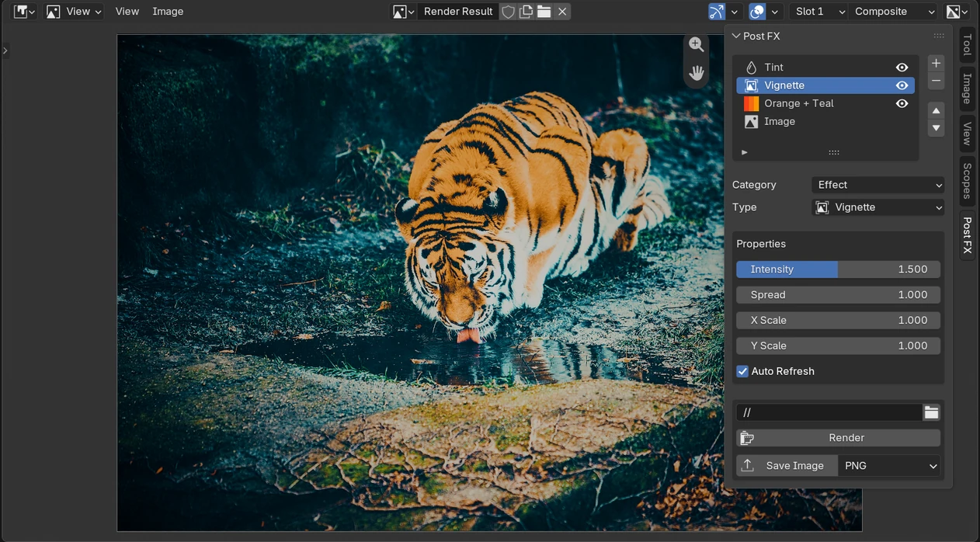Expand layer list filter options triangle
The image size is (980, 542).
point(745,152)
